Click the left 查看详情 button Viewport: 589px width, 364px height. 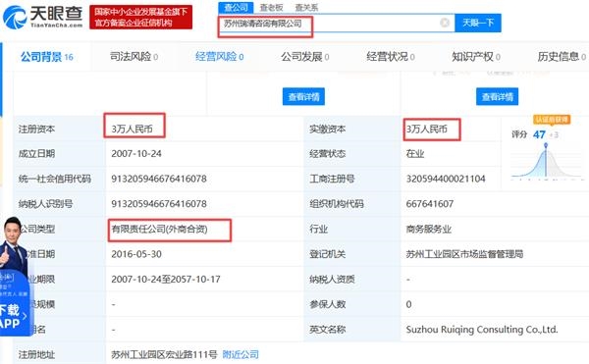tap(303, 97)
